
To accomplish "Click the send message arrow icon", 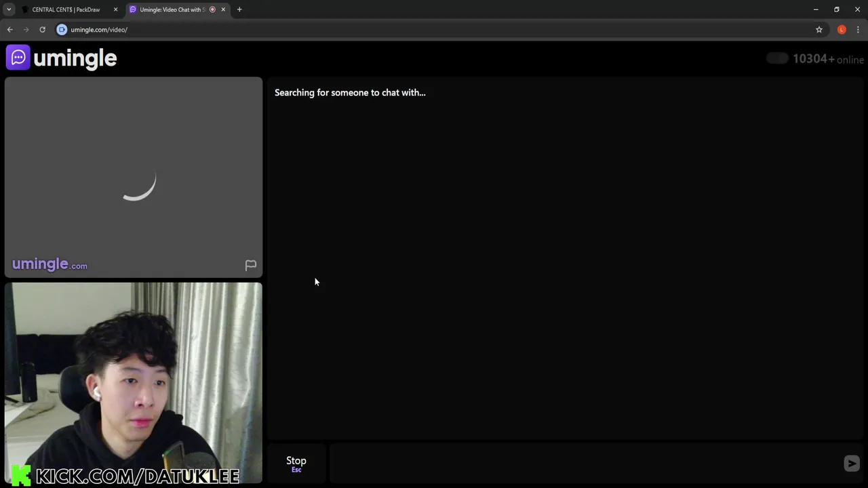I will [852, 463].
